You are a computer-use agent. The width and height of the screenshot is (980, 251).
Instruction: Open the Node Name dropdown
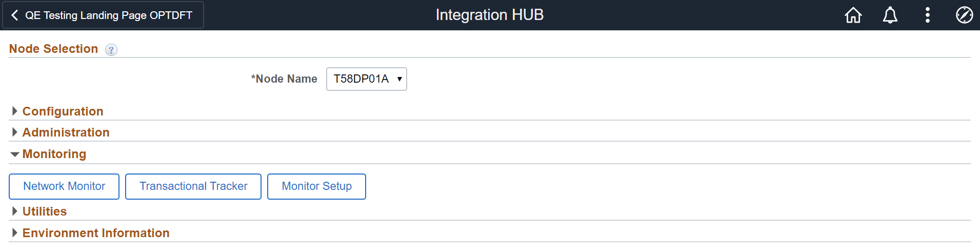point(366,79)
